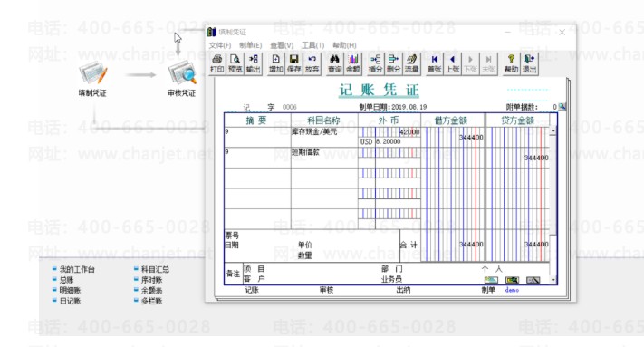
Task: Open the 科目汇总 link
Action: (155, 269)
